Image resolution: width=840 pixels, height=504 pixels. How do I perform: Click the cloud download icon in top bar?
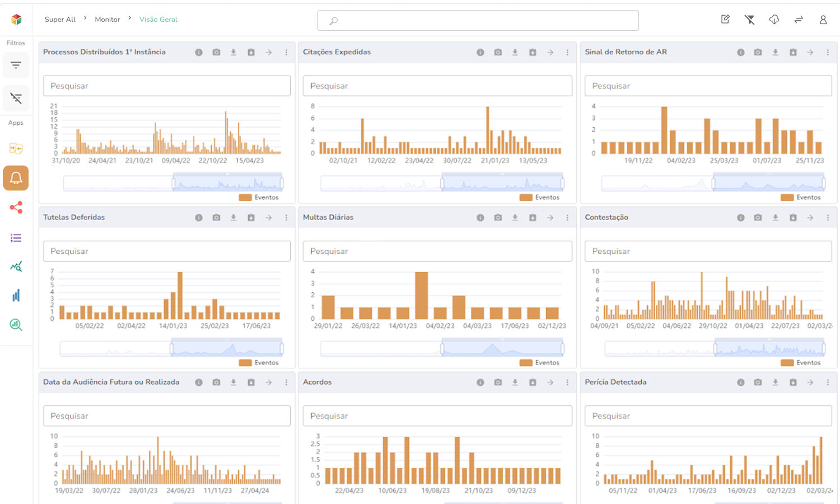point(774,20)
